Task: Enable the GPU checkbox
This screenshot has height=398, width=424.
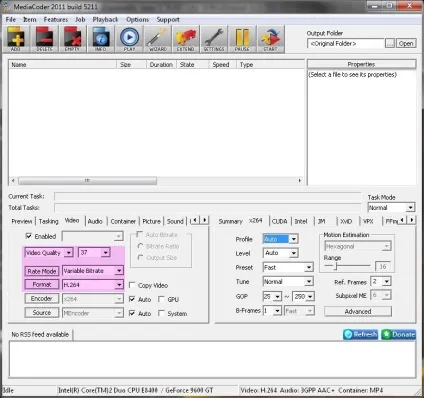Action: pos(161,299)
